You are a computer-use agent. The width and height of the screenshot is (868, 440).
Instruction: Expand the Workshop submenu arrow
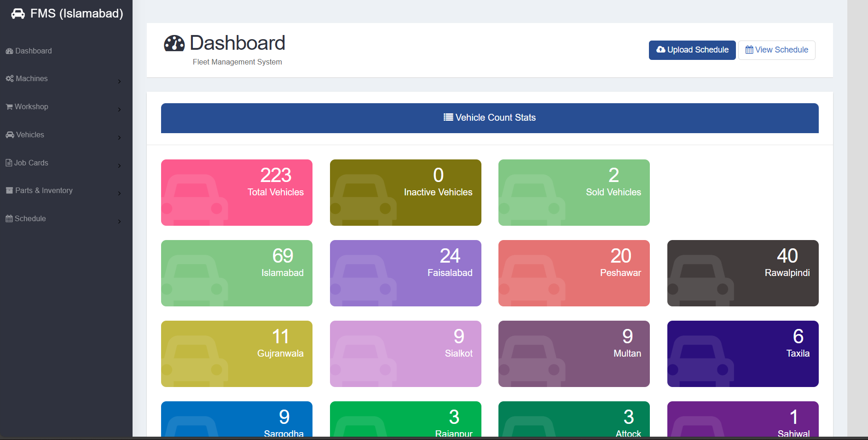(119, 110)
